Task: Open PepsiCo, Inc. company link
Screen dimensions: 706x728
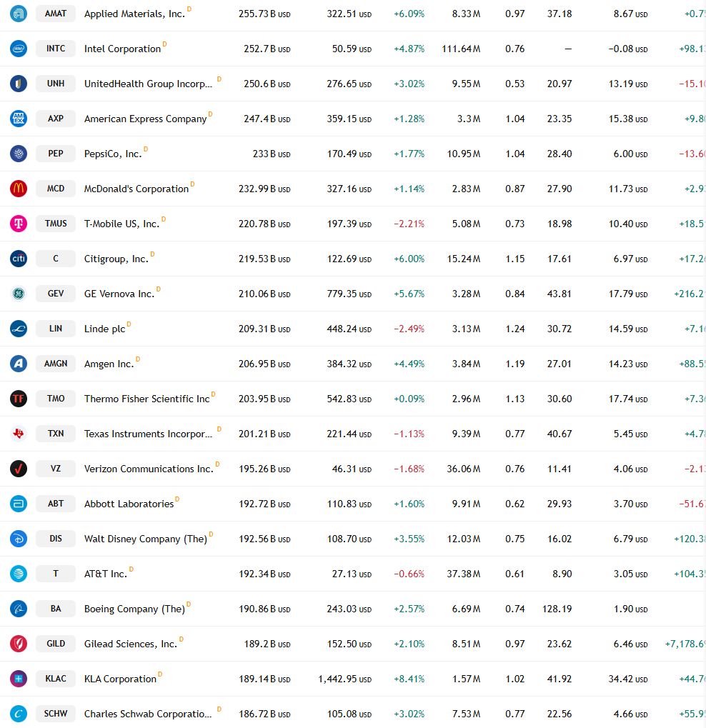Action: coord(113,154)
